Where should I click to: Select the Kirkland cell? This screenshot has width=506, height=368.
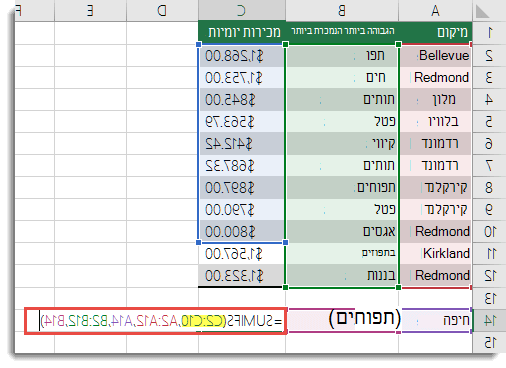(x=435, y=253)
